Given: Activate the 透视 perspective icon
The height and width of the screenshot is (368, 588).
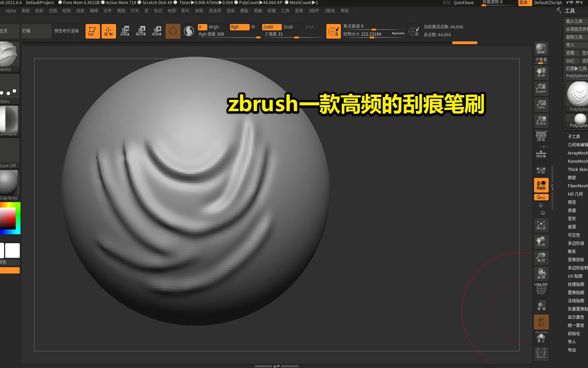Looking at the screenshot, I should [x=541, y=136].
